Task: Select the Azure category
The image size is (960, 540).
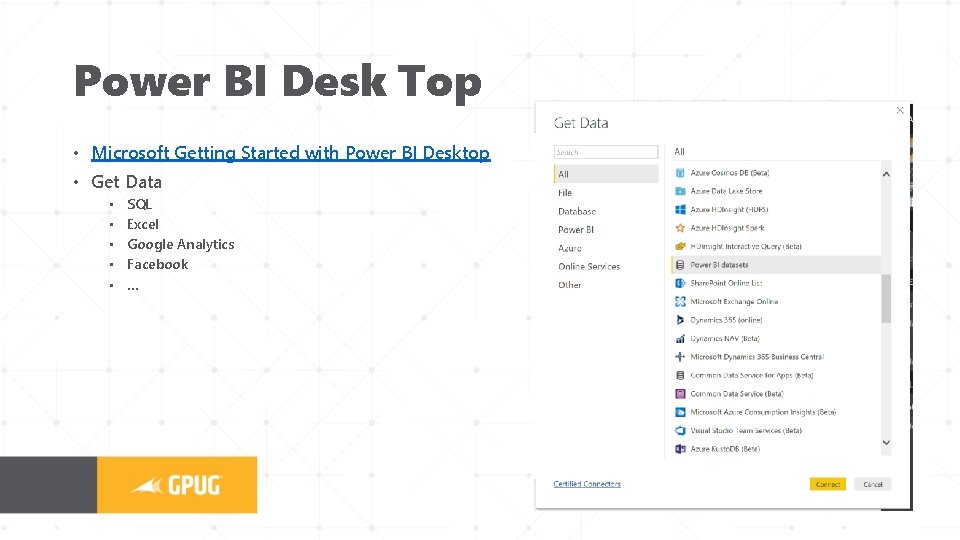Action: [x=569, y=248]
